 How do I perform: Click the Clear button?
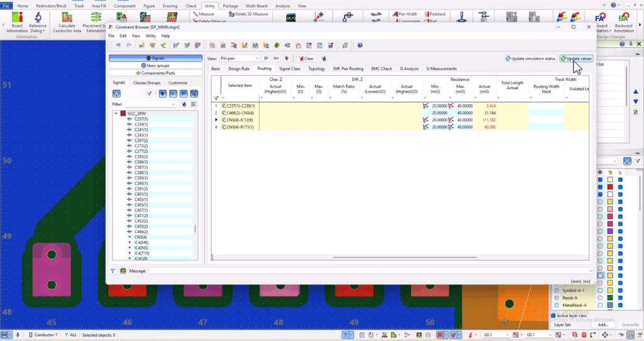(306, 58)
